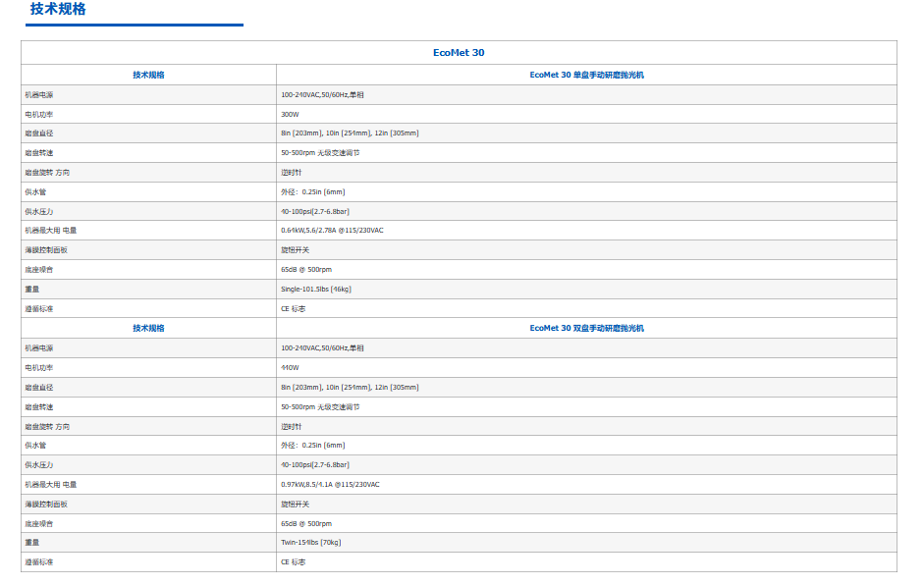The image size is (924, 585).
Task: Click the platen diameter value in the 单盘 table
Action: tap(350, 133)
